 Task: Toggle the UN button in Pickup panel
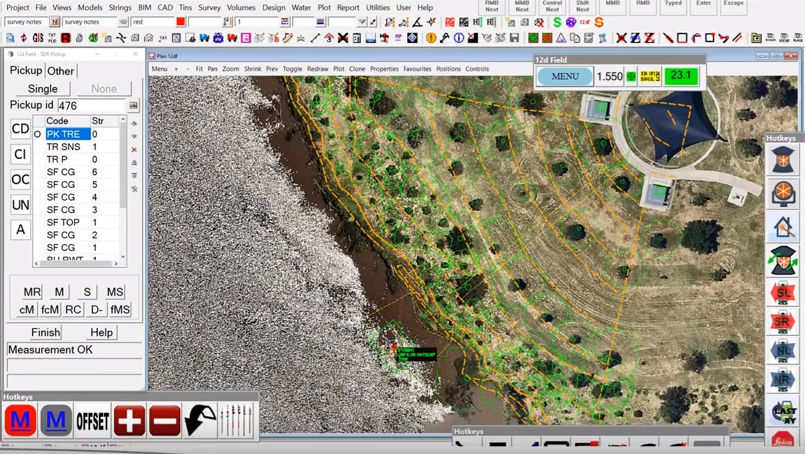pos(20,205)
